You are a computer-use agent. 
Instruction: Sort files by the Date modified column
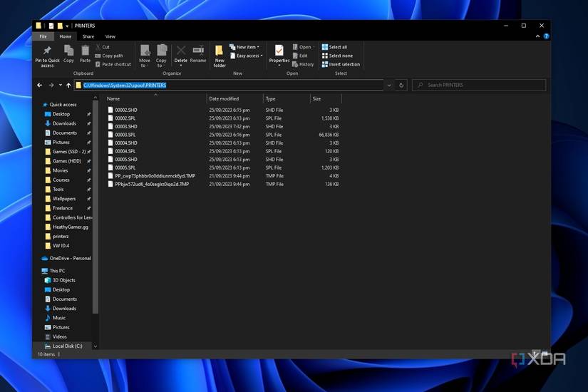(224, 98)
